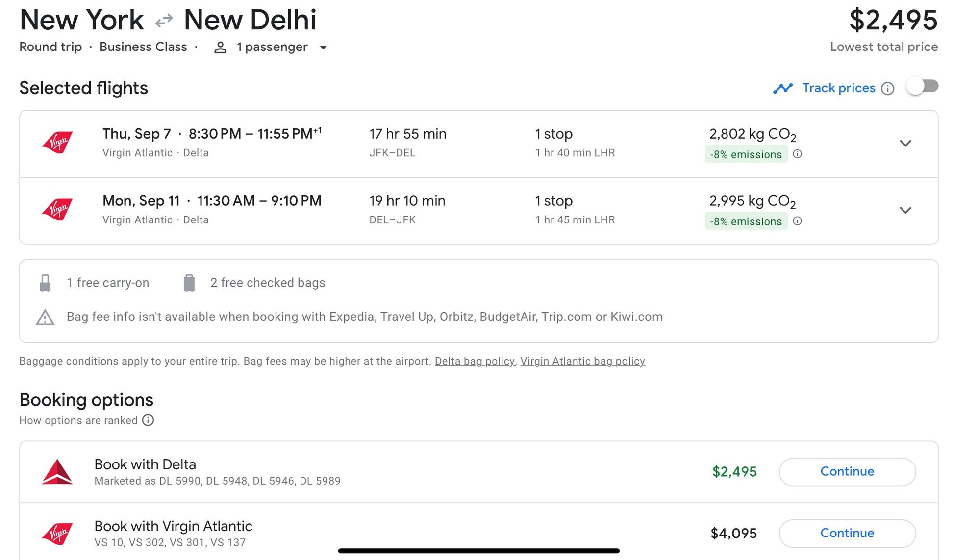The image size is (978, 560).
Task: Click the return flight emissions info icon
Action: point(798,221)
